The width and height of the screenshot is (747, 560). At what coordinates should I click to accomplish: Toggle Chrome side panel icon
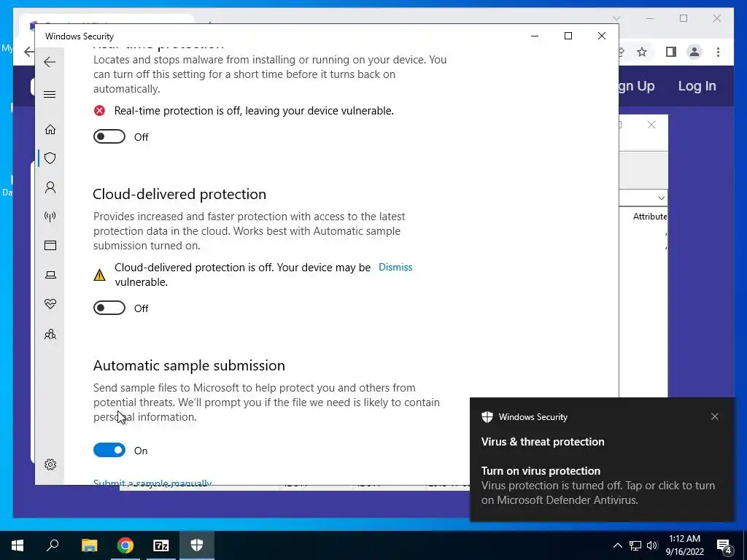click(671, 52)
